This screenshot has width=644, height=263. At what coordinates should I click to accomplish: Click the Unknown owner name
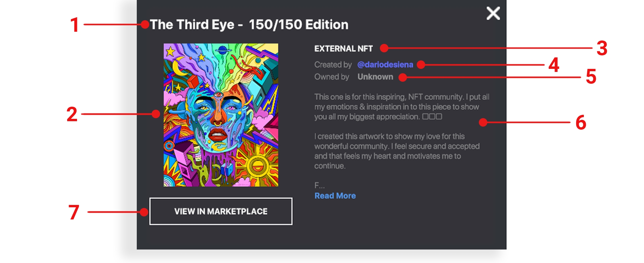[375, 77]
